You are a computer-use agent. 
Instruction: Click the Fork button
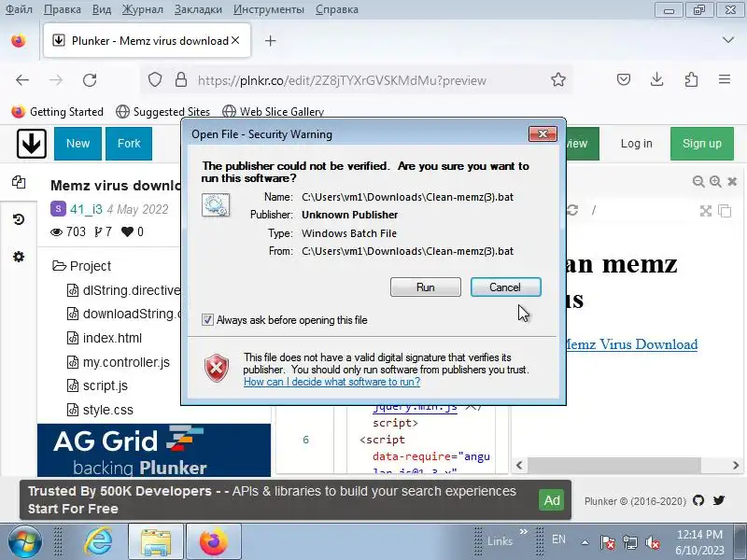pyautogui.click(x=129, y=144)
